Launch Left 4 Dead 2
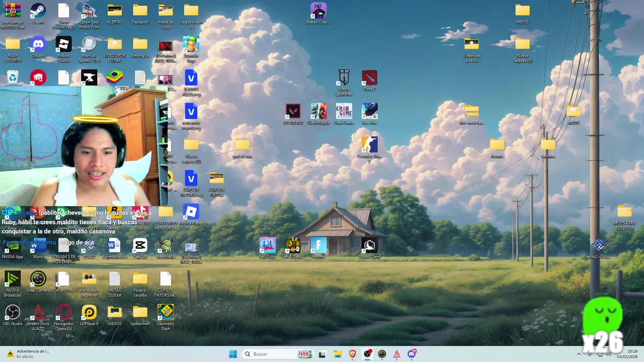 click(x=293, y=248)
